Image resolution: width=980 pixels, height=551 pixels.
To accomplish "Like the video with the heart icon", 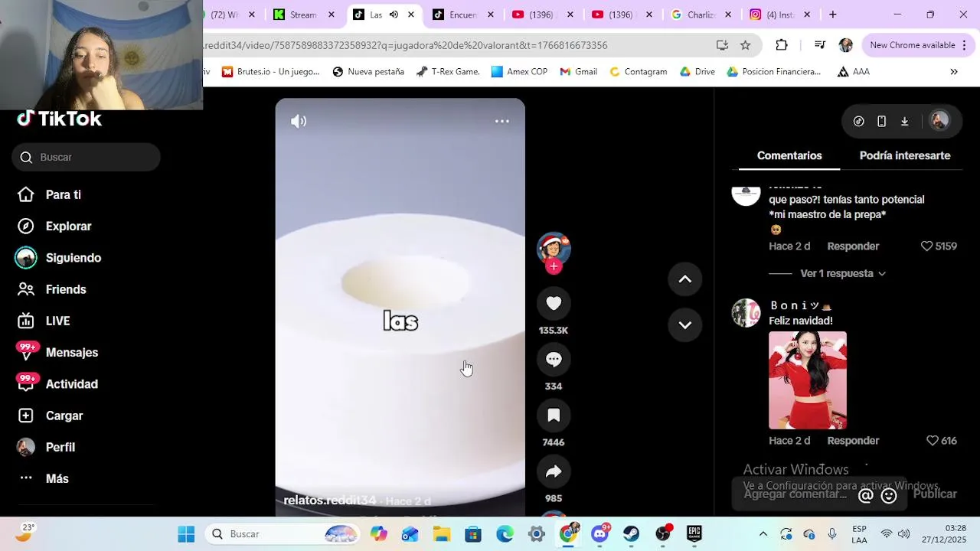I will pyautogui.click(x=554, y=303).
